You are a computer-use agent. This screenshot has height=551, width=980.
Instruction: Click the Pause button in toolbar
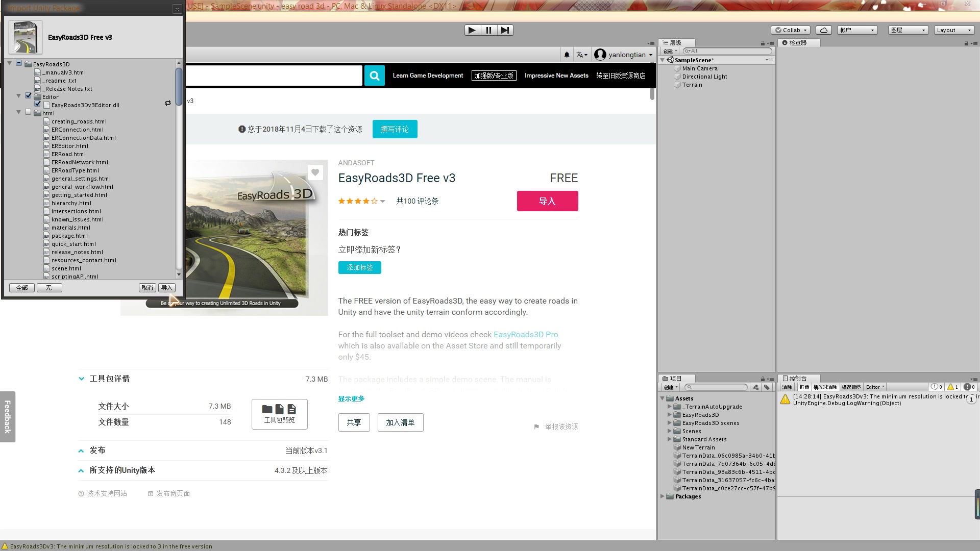(x=488, y=30)
